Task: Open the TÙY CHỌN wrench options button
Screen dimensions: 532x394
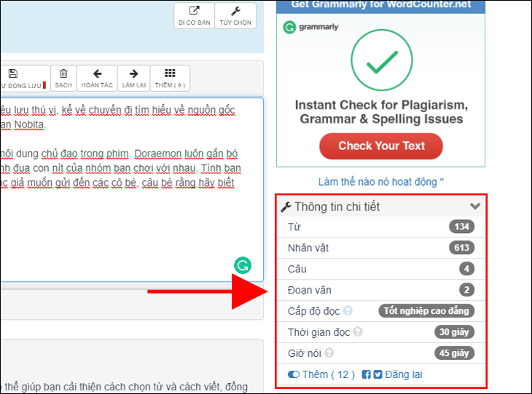Action: [235, 16]
